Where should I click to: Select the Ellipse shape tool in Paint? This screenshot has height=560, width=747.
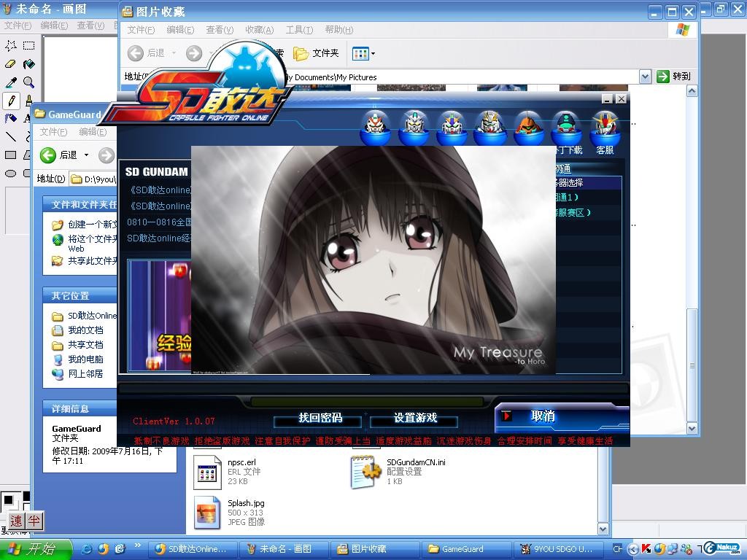click(10, 174)
